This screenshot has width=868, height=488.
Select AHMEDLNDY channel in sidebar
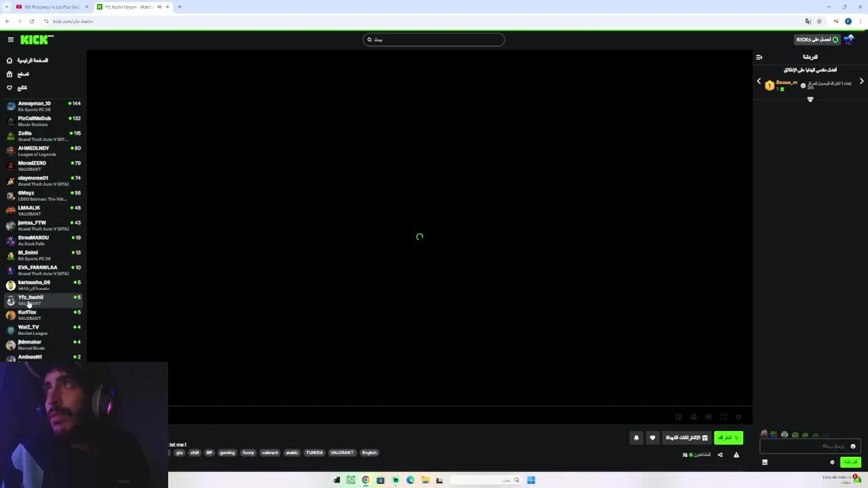click(43, 151)
